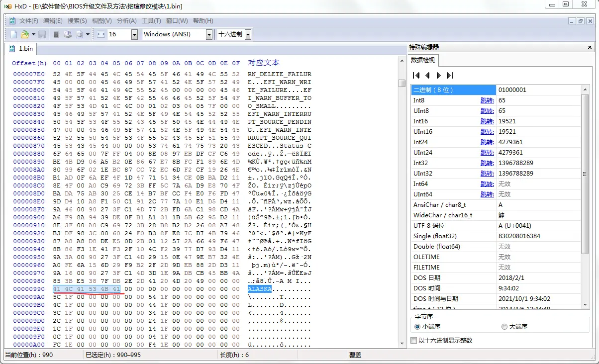Click the DOS 时间与日期 row value
This screenshot has height=364, width=599.
[x=524, y=299]
